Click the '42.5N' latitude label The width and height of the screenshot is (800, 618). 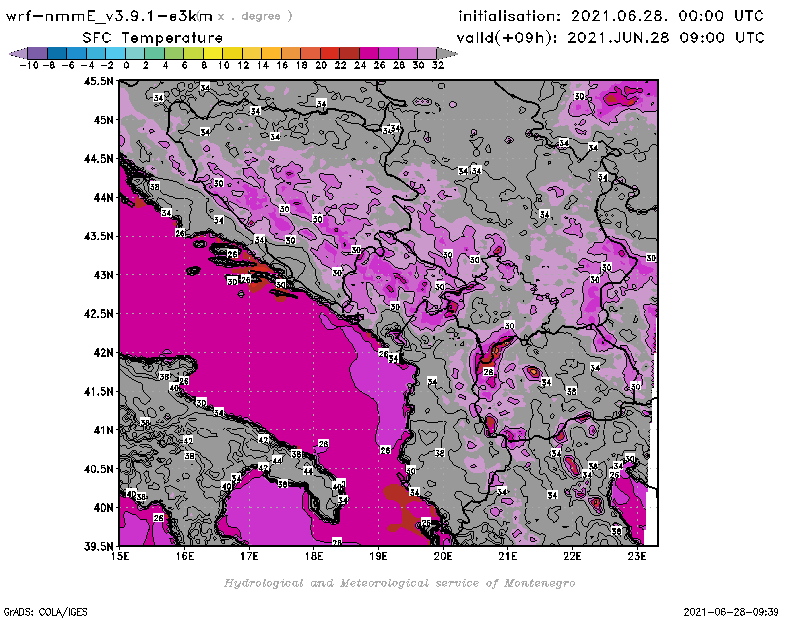[98, 314]
